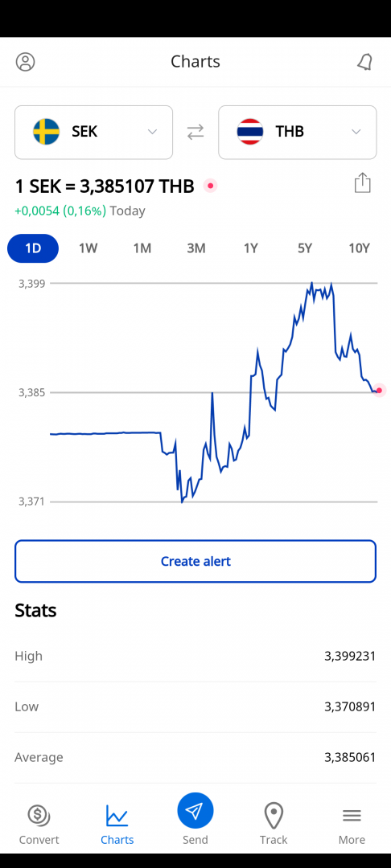Click the Create alert button

coord(195,561)
